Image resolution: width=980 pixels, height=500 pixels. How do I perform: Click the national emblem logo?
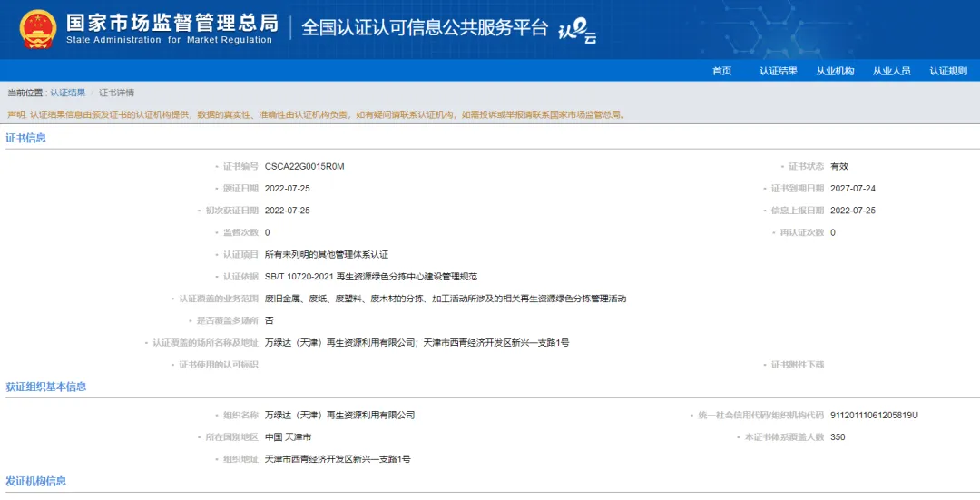pos(38,29)
